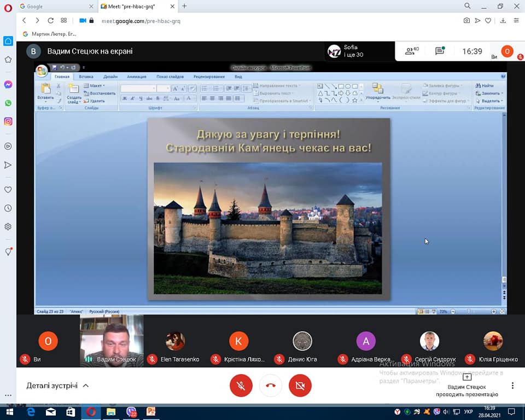Open the three-dot more options menu
525x420 pixels.
point(512,386)
